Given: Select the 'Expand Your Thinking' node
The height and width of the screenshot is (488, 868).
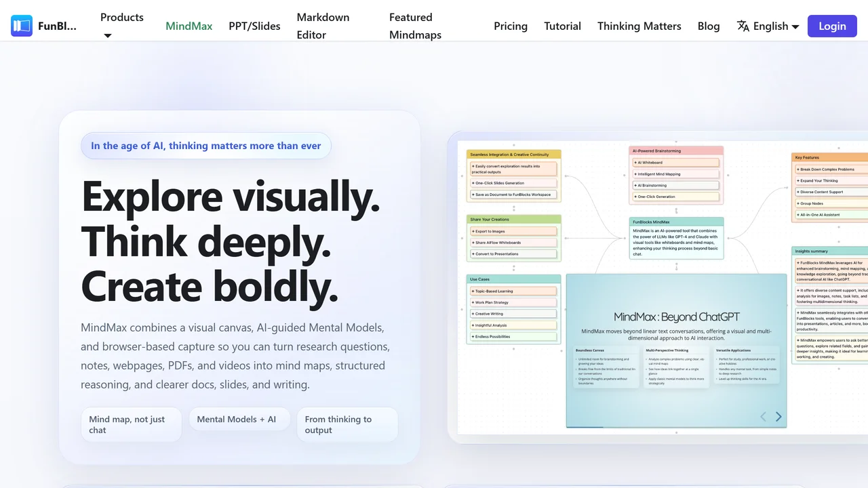Looking at the screenshot, I should pos(831,181).
